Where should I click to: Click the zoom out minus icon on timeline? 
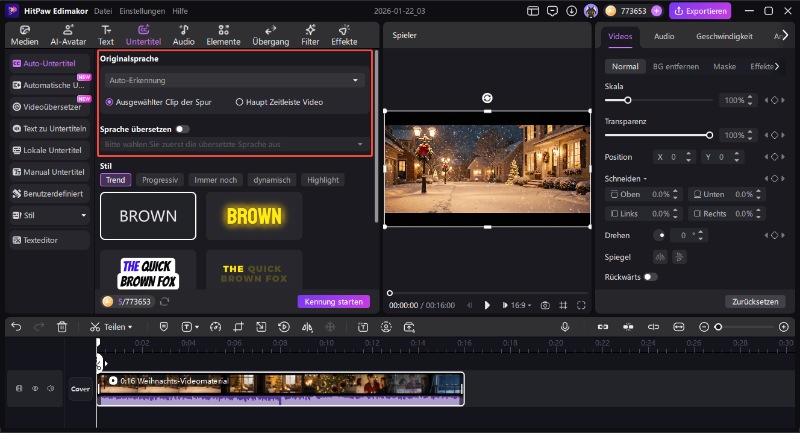click(704, 327)
